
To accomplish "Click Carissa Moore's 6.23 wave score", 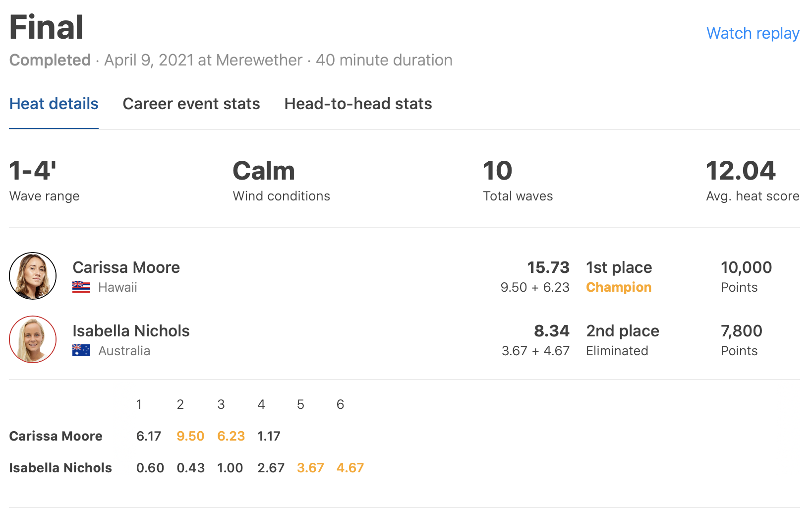I will 231,436.
